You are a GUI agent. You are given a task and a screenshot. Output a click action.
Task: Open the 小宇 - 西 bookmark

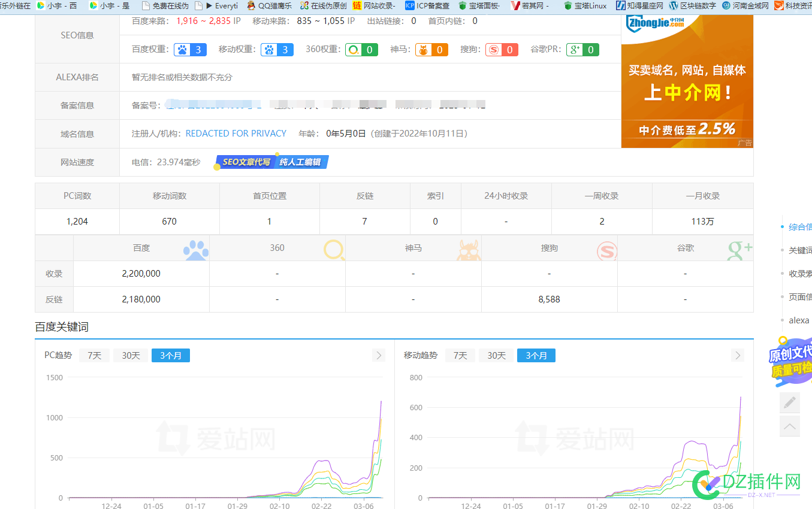click(56, 5)
